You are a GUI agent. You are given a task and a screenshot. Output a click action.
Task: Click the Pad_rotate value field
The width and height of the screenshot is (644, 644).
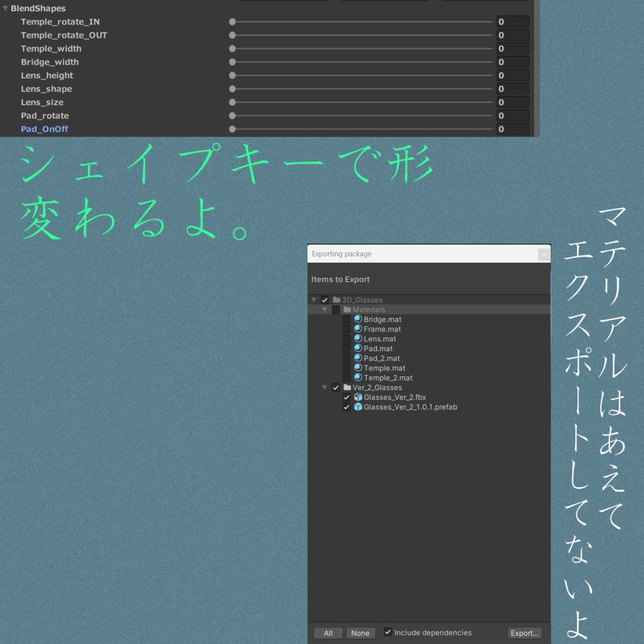tap(513, 116)
